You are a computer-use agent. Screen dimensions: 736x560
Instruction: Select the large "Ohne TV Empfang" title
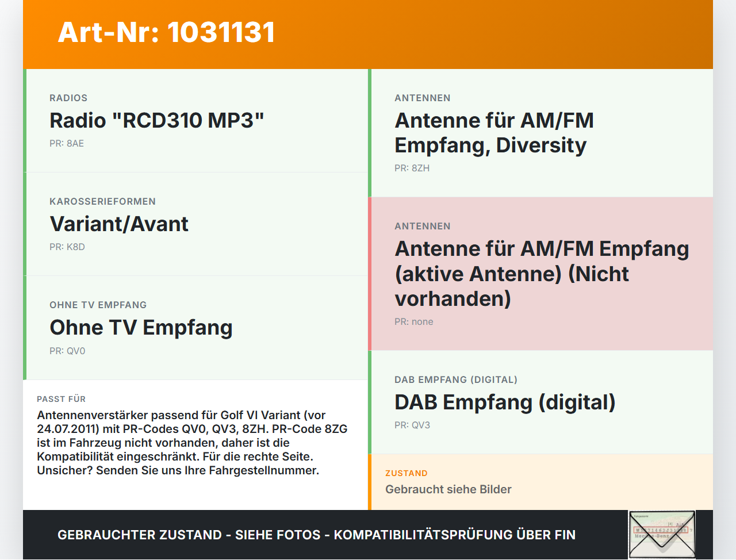(141, 327)
